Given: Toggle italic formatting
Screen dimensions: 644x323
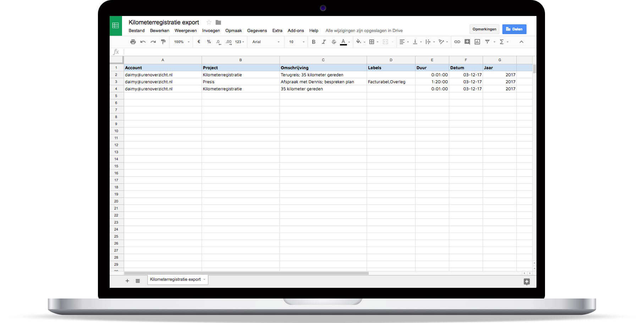Looking at the screenshot, I should pos(324,42).
